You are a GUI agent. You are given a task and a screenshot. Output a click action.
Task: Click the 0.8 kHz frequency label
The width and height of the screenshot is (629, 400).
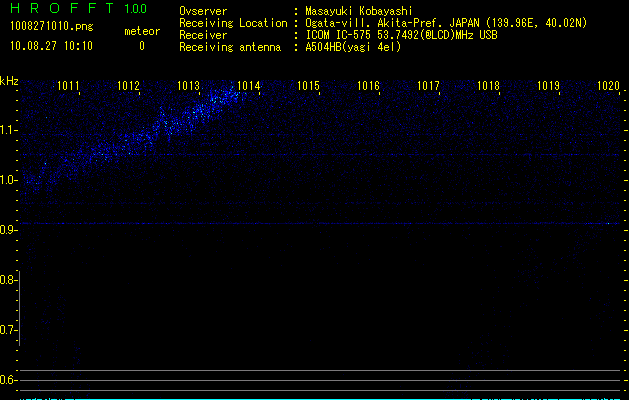coord(8,280)
